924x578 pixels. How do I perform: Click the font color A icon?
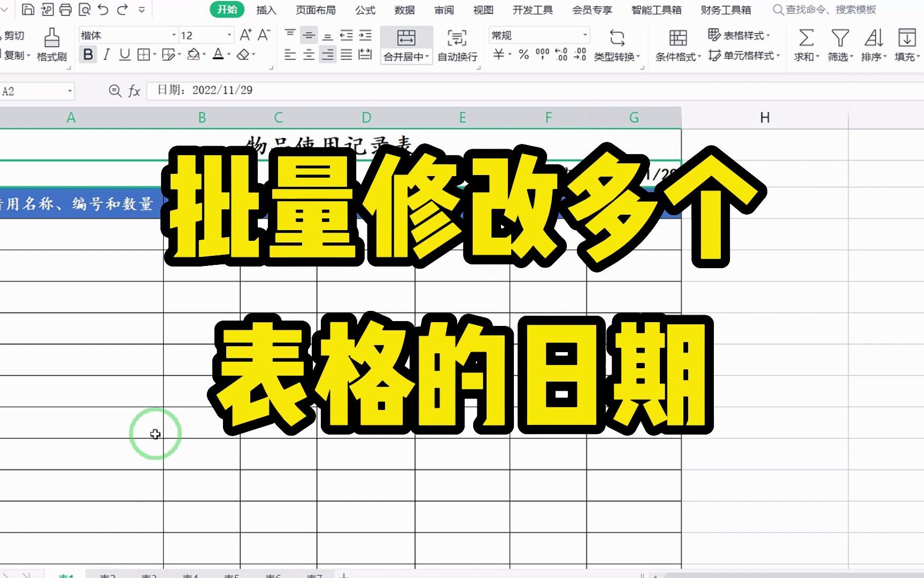[218, 55]
